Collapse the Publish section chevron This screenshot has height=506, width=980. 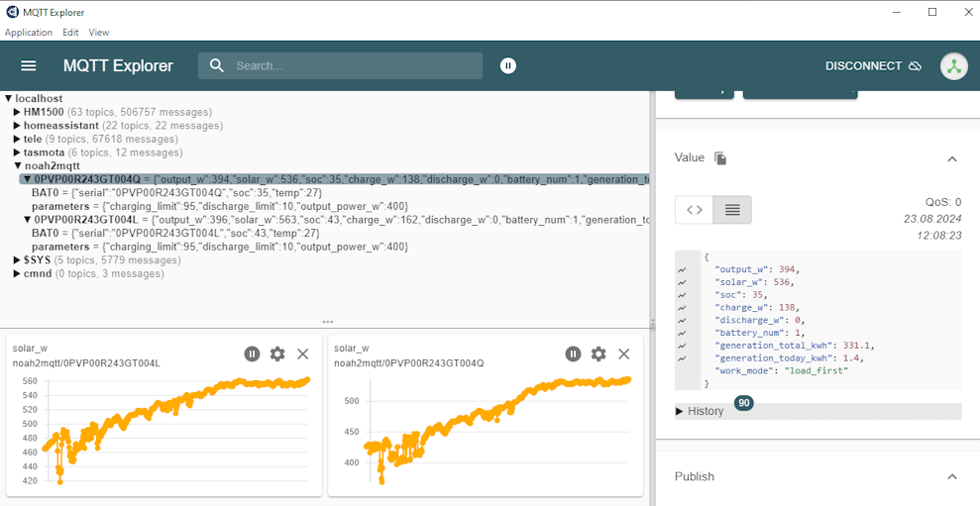click(x=952, y=476)
